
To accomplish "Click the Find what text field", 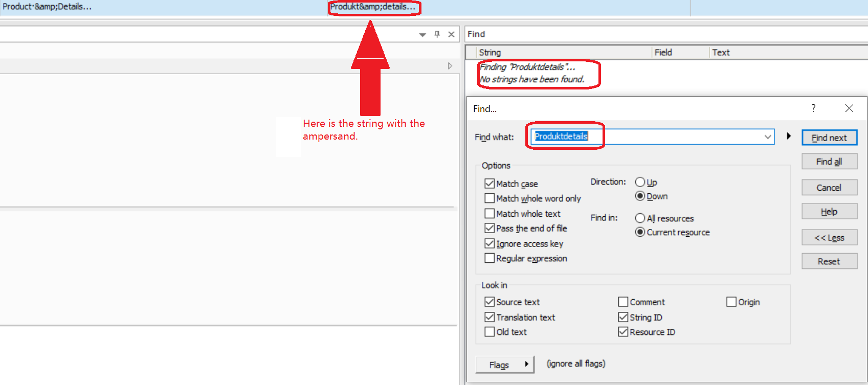I will (x=665, y=137).
